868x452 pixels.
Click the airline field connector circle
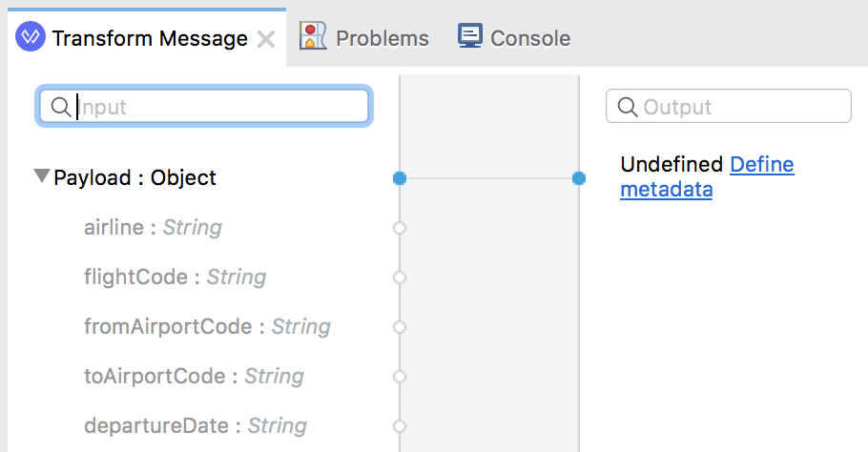tap(400, 228)
